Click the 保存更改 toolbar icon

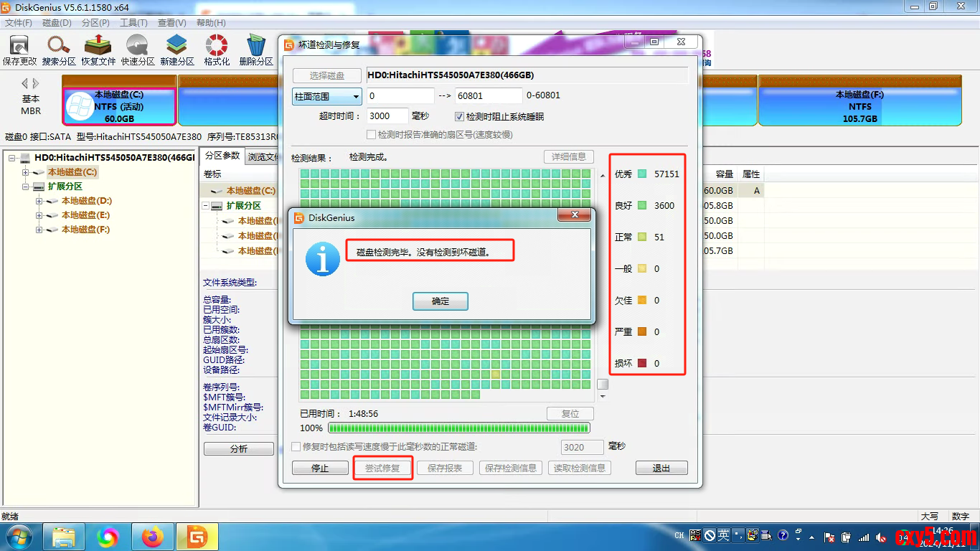tap(19, 50)
